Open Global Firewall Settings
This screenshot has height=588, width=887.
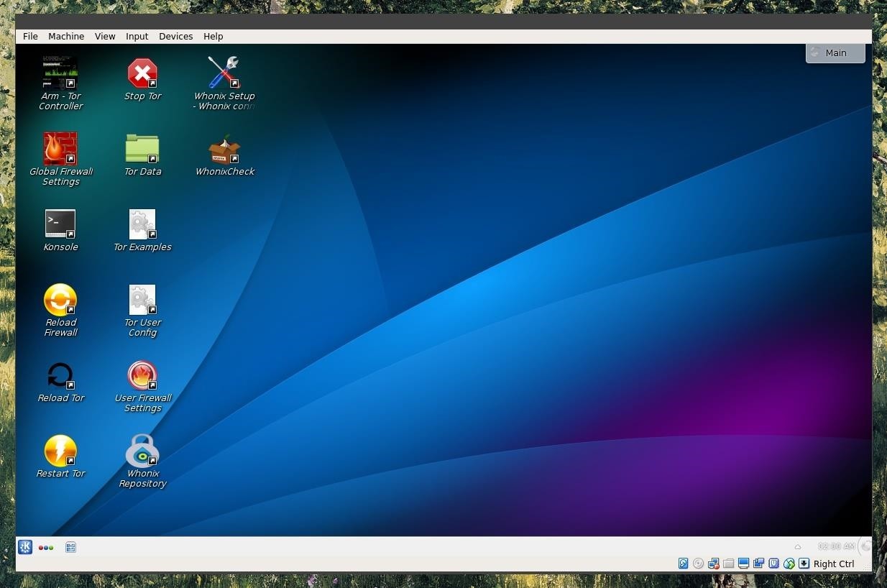point(60,149)
